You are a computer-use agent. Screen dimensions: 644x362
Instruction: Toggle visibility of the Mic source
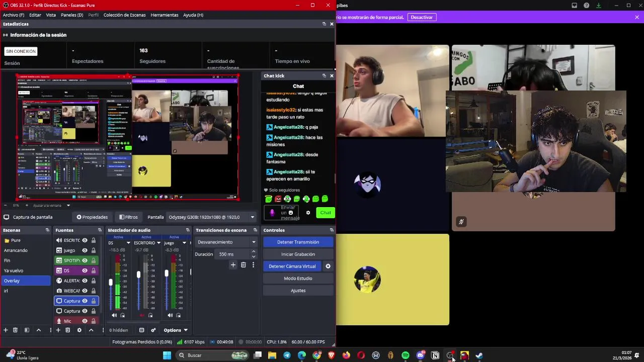(x=85, y=321)
